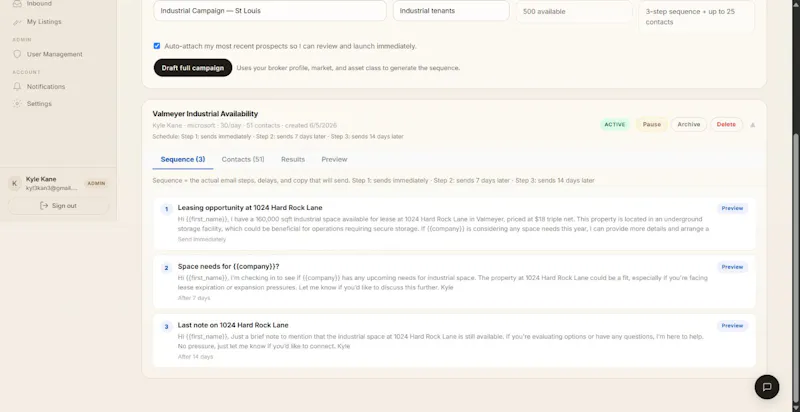Click the Settings gear icon
The height and width of the screenshot is (412, 800).
click(17, 104)
